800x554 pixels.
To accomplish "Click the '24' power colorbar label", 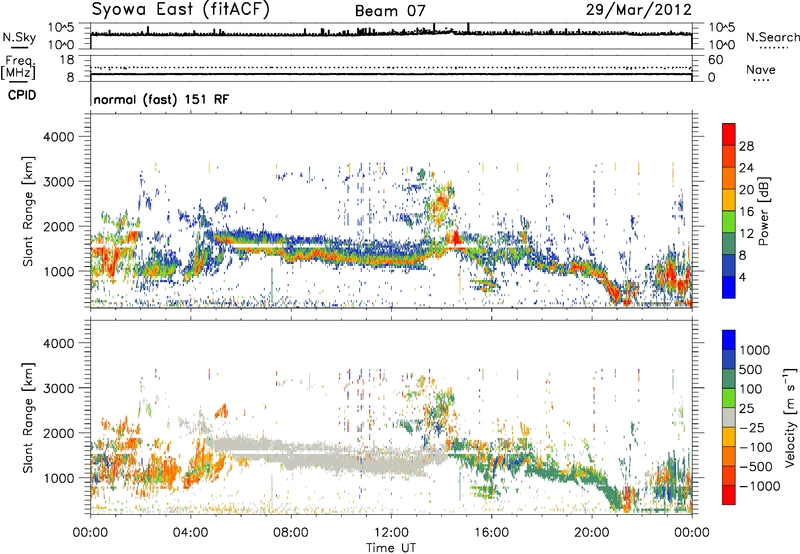I will pyautogui.click(x=746, y=168).
